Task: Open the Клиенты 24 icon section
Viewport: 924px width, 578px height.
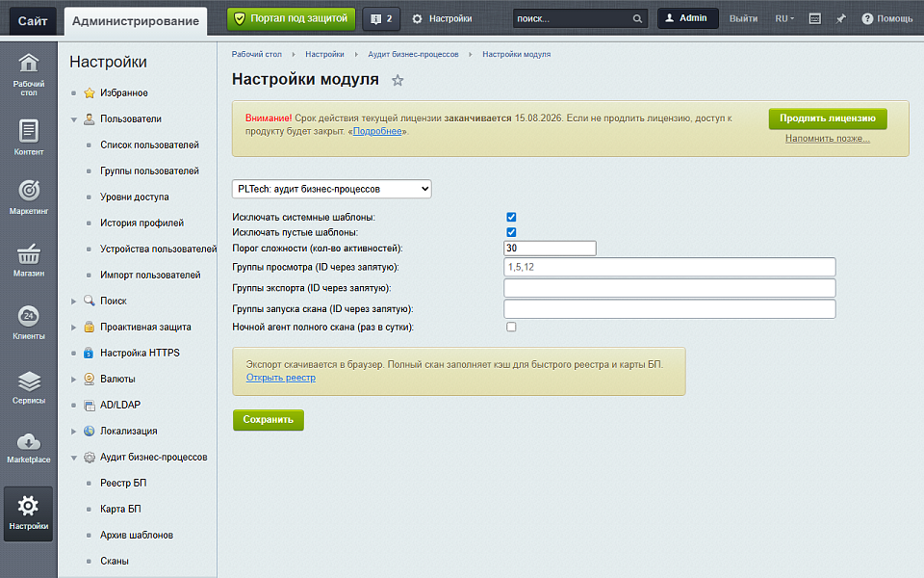Action: [x=28, y=323]
